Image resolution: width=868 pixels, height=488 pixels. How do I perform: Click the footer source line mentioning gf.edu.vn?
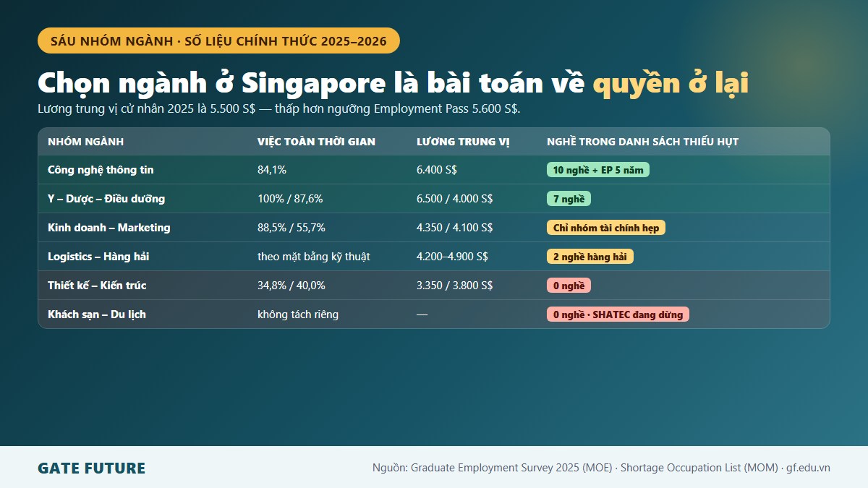pyautogui.click(x=601, y=468)
